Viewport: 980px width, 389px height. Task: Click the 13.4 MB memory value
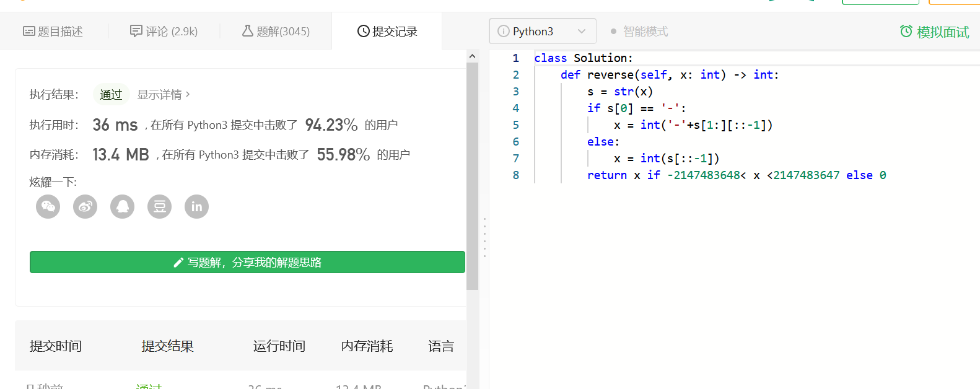[x=121, y=154]
